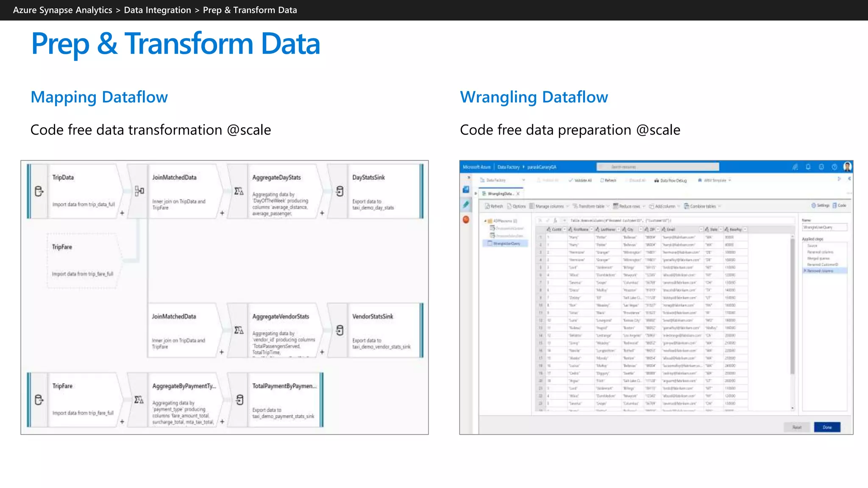Open the Author pencil icon in the left sidebar
This screenshot has height=488, width=868.
pos(466,205)
